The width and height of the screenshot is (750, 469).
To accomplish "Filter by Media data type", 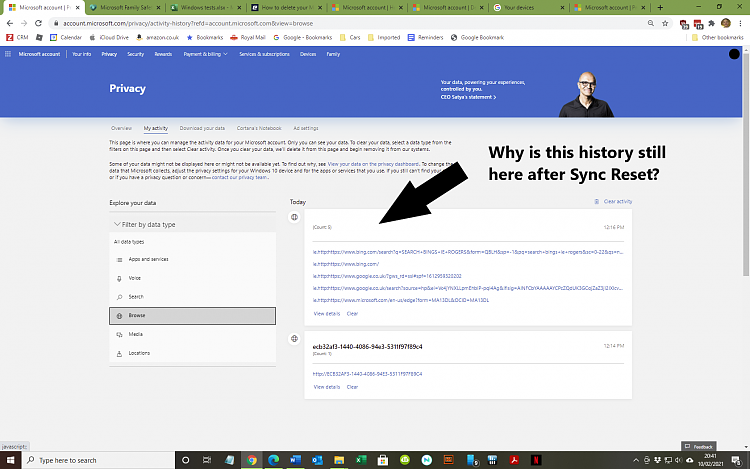I will tap(192, 334).
